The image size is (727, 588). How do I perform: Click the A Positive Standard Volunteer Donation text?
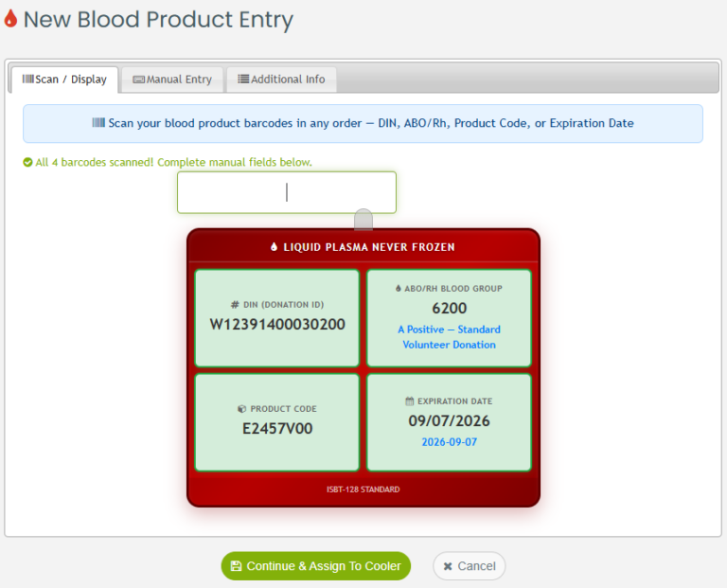coord(449,337)
